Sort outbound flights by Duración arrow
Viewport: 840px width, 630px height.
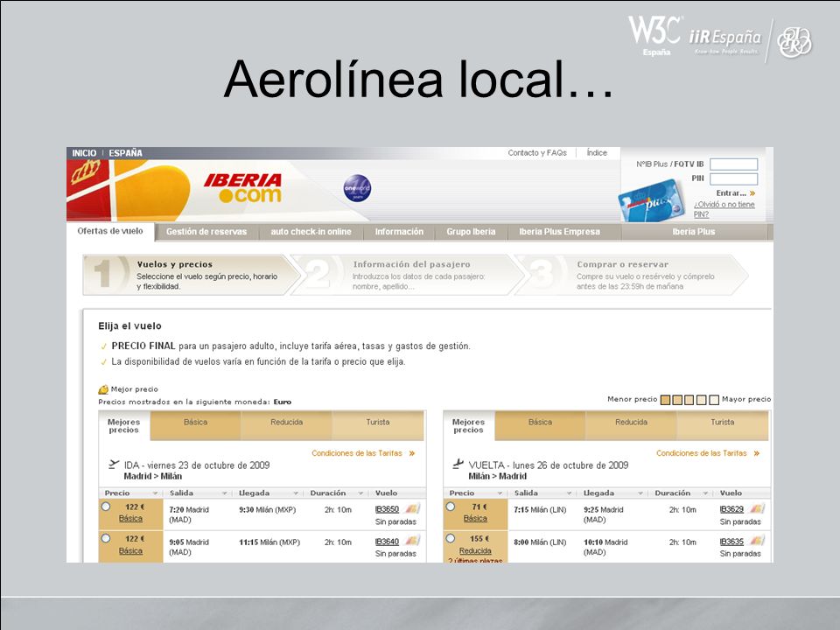coord(360,493)
